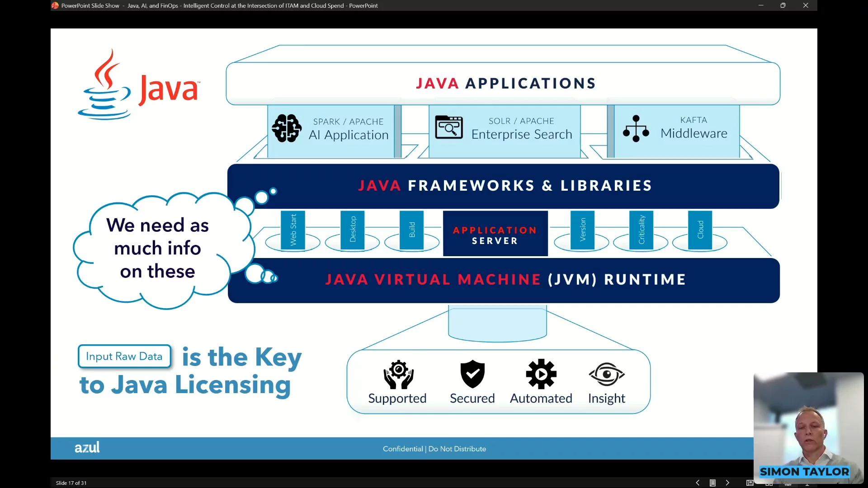Click the Criticality vertical label

[641, 230]
